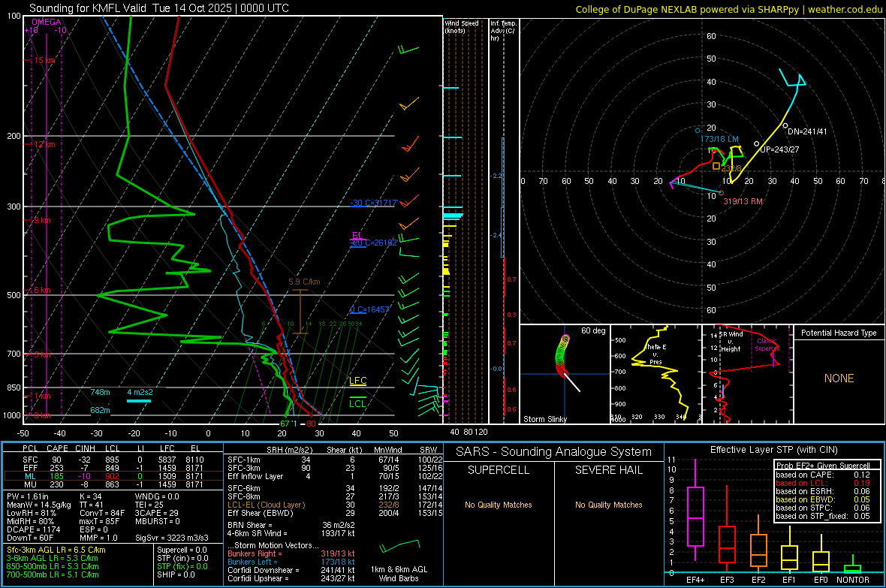The image size is (886, 588).
Task: Click the 'UP=243/27' hodograph label
Action: 779,149
